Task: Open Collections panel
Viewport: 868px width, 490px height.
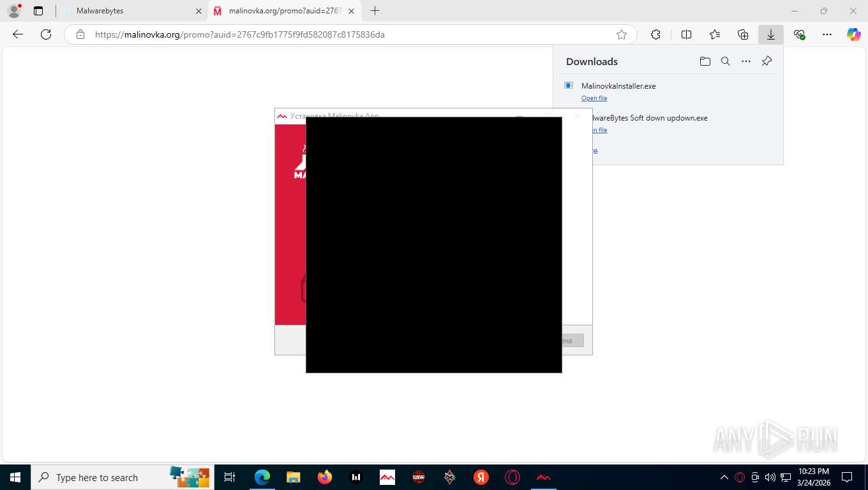Action: [x=743, y=34]
